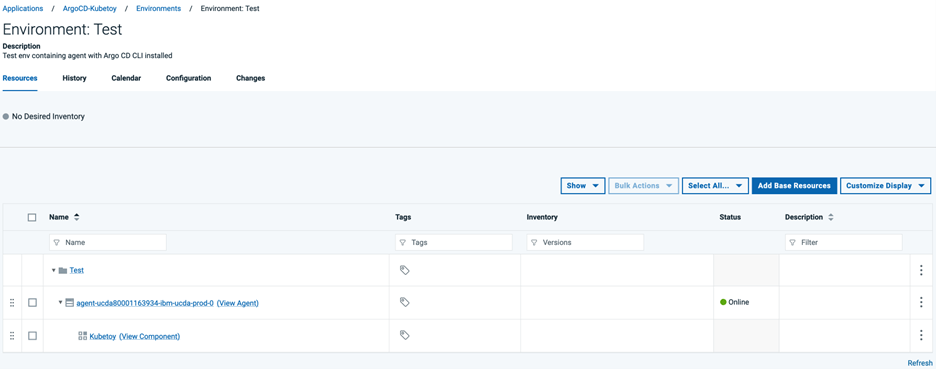The image size is (936, 369).
Task: Sort by the Description column arrows
Action: tap(830, 217)
